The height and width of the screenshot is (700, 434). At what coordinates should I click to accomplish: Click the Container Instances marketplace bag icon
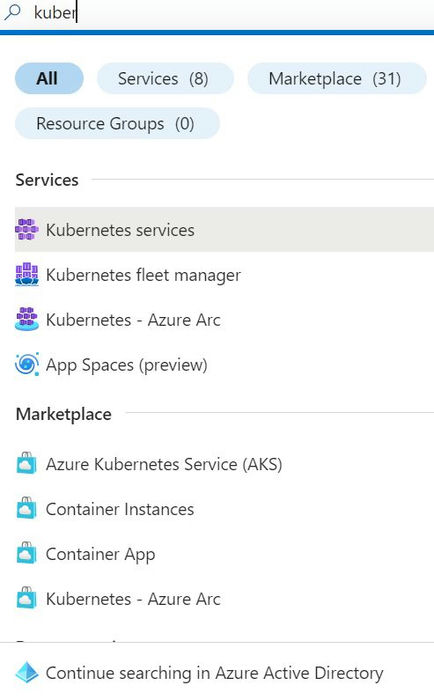click(26, 508)
